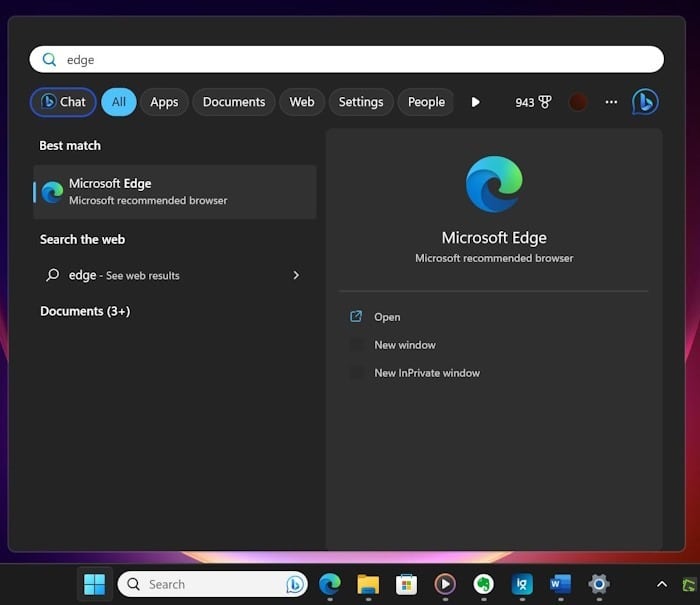700x605 pixels.
Task: Click the round profile avatar
Action: [578, 102]
